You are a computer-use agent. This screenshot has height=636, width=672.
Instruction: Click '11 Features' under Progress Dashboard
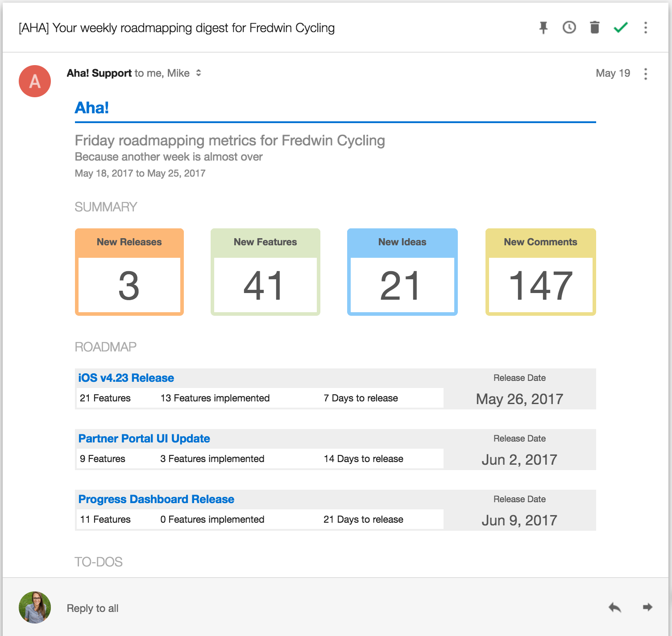tap(105, 519)
